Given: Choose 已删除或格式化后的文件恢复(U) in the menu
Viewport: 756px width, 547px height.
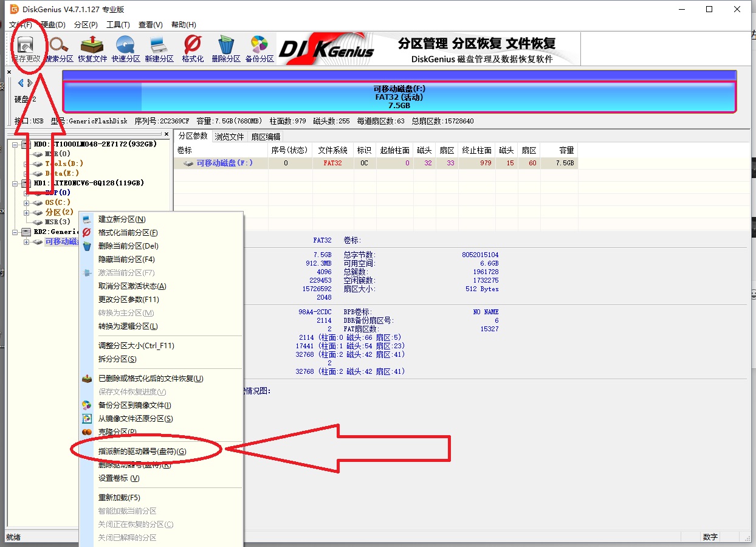Looking at the screenshot, I should tap(150, 379).
